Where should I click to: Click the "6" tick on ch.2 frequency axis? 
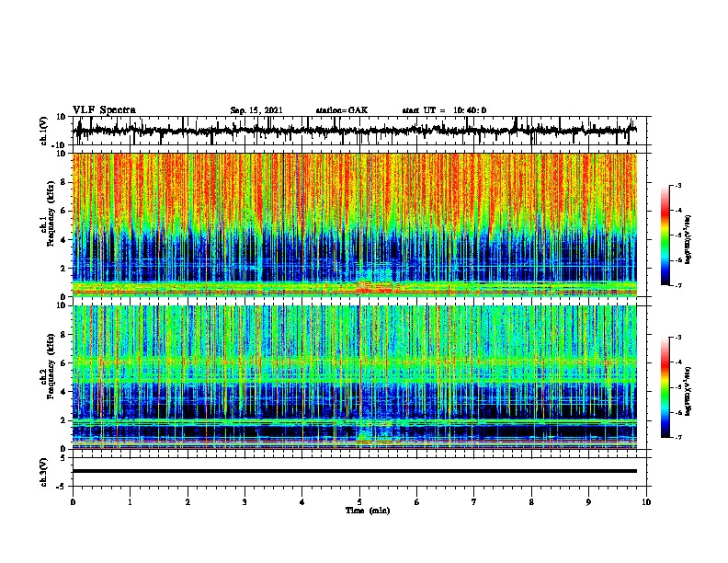click(x=64, y=362)
